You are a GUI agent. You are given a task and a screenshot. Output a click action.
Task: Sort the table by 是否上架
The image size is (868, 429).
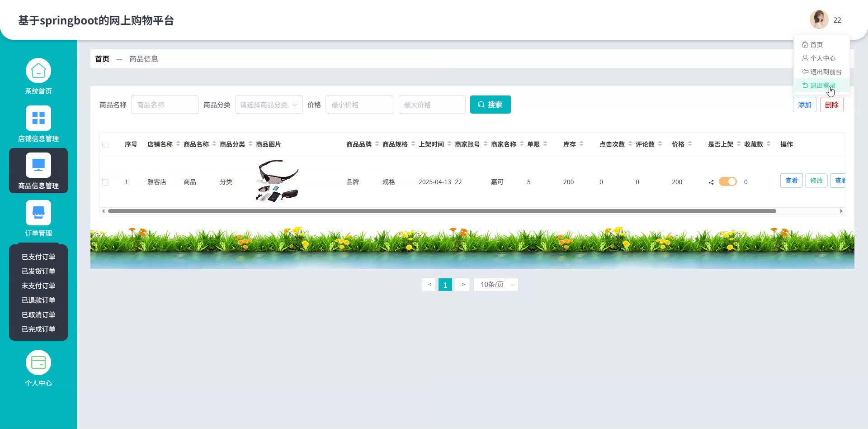pos(739,144)
